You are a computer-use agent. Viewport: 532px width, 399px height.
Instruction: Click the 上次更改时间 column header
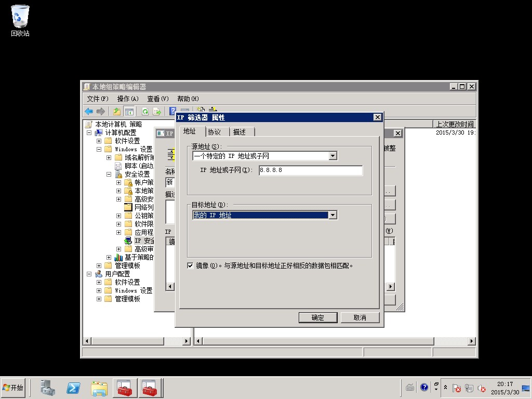(454, 124)
